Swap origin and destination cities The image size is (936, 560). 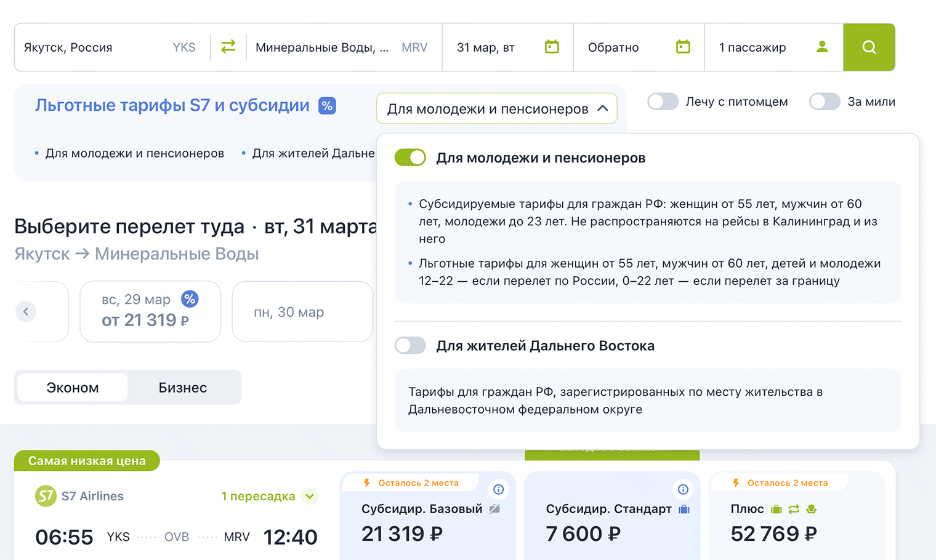point(228,47)
